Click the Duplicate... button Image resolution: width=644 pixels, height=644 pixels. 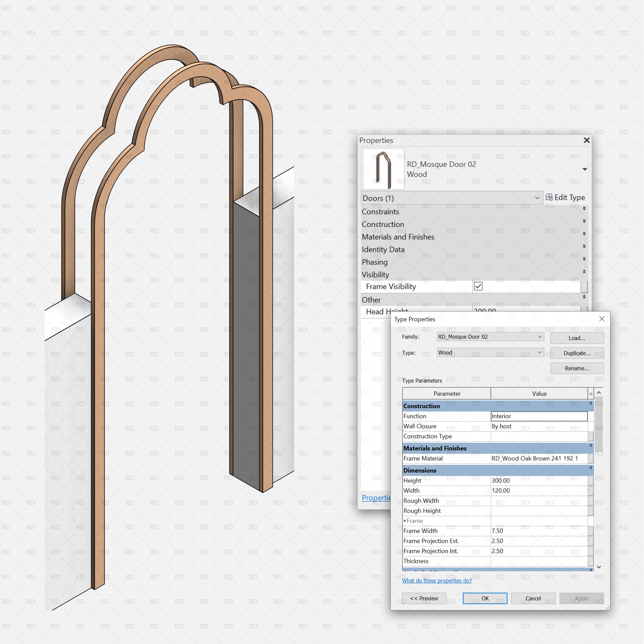click(x=577, y=353)
